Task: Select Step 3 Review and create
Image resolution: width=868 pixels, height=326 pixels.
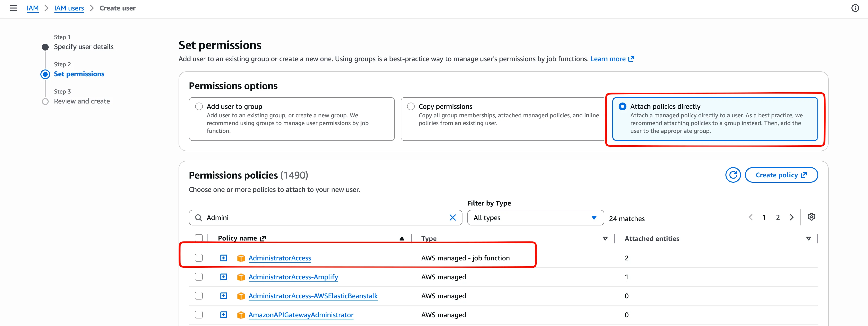Action: [x=82, y=101]
